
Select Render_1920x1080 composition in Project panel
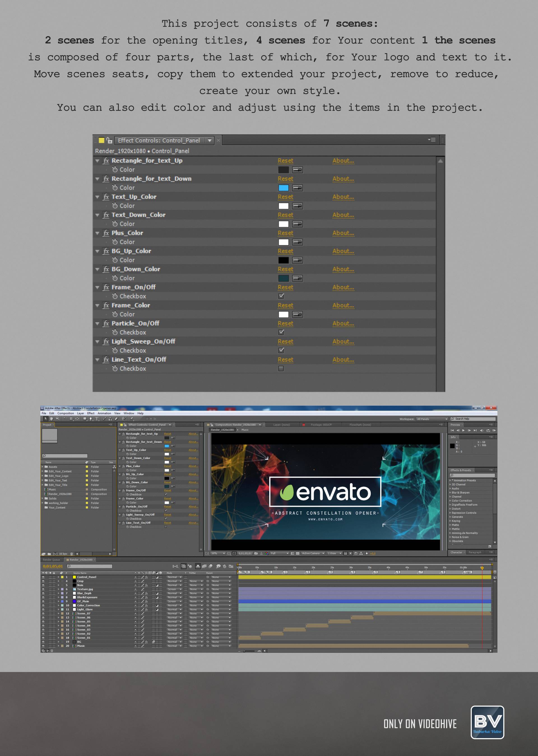pos(60,494)
